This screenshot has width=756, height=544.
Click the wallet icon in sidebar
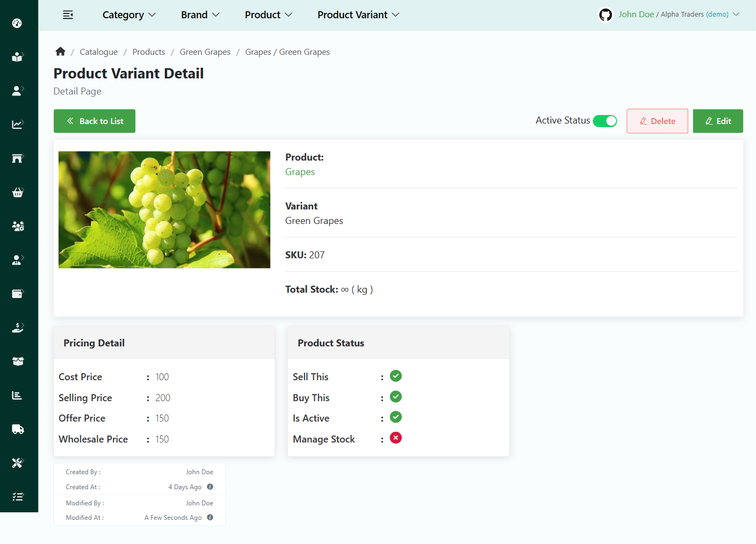point(18,294)
